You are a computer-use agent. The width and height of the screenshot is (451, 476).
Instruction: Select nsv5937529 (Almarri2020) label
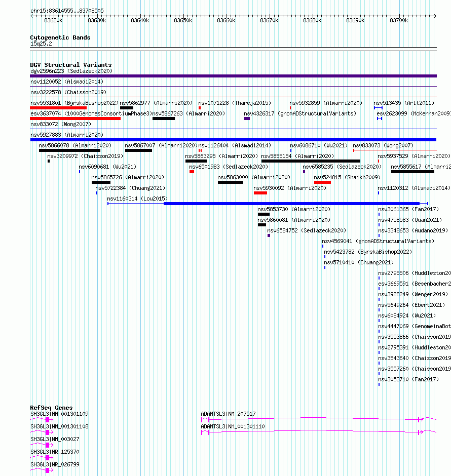414,156
